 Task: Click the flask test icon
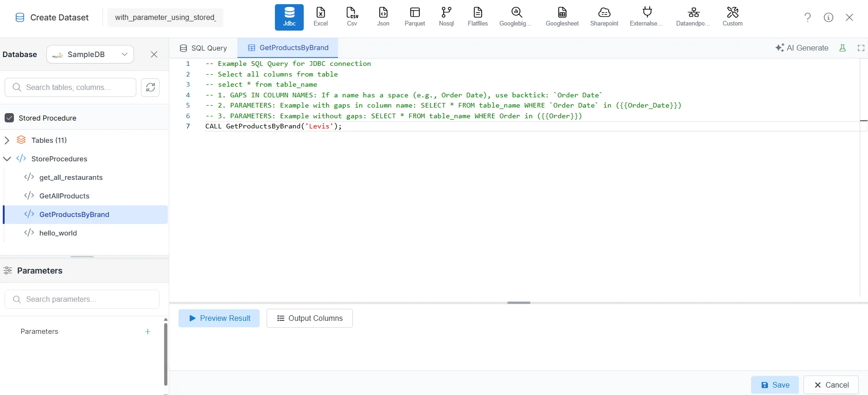(x=842, y=48)
